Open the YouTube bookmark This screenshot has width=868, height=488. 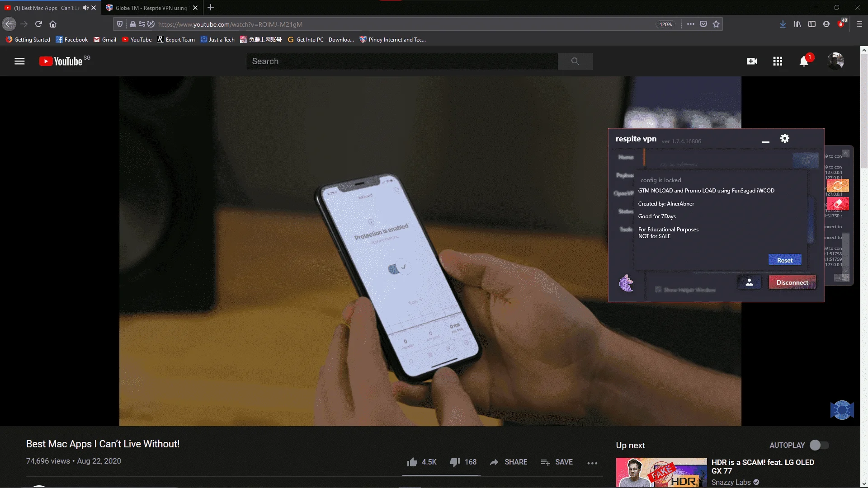coord(137,40)
